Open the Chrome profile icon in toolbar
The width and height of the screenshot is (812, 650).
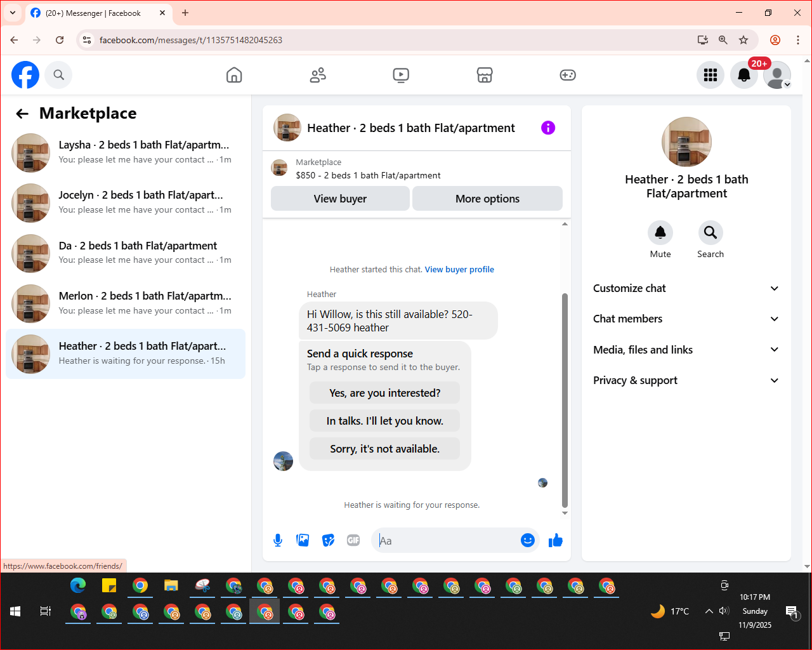pyautogui.click(x=775, y=40)
